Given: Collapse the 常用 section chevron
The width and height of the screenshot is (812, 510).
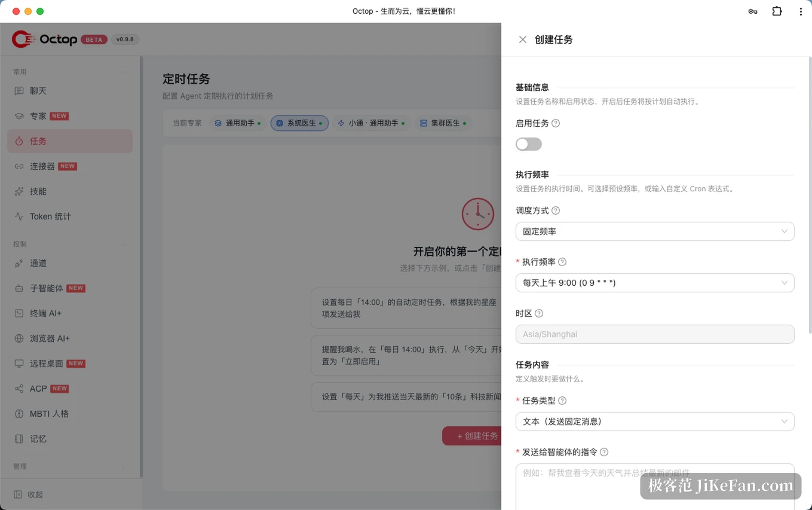Looking at the screenshot, I should click(x=124, y=72).
